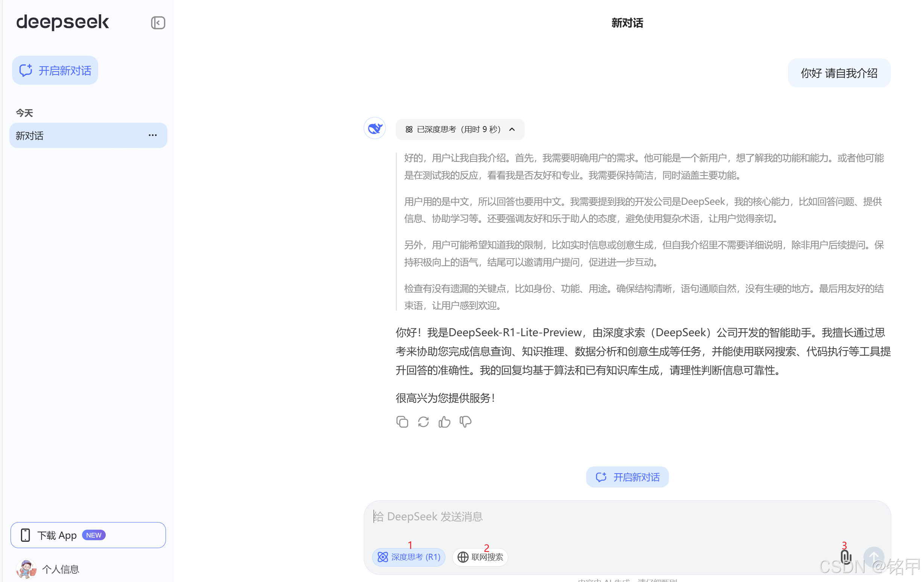The width and height of the screenshot is (924, 582).
Task: Click the 新对话 title at top
Action: pyautogui.click(x=627, y=23)
